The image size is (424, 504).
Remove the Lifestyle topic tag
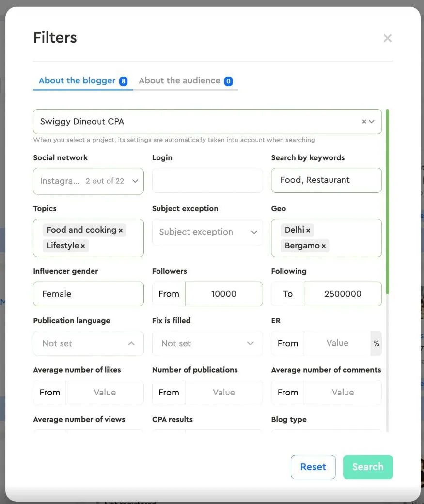tap(83, 246)
